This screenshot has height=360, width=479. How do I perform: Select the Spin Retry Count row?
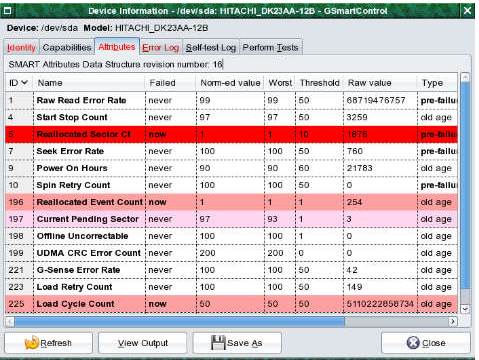(231, 185)
